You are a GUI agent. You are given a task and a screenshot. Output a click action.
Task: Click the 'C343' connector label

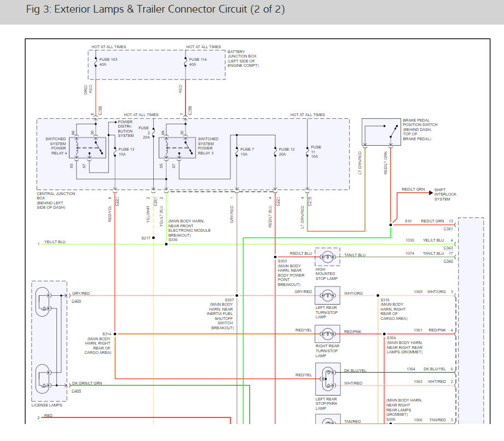point(448,248)
